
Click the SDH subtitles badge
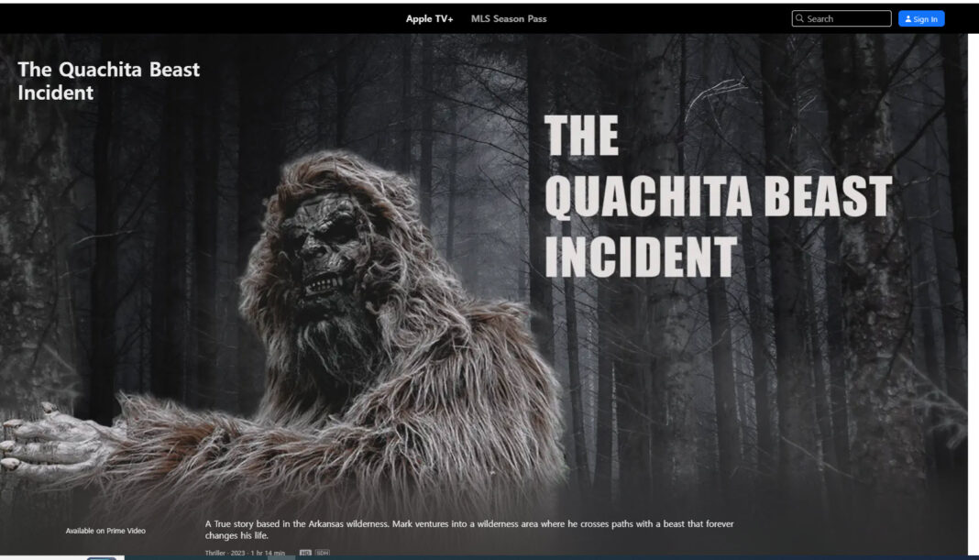322,553
